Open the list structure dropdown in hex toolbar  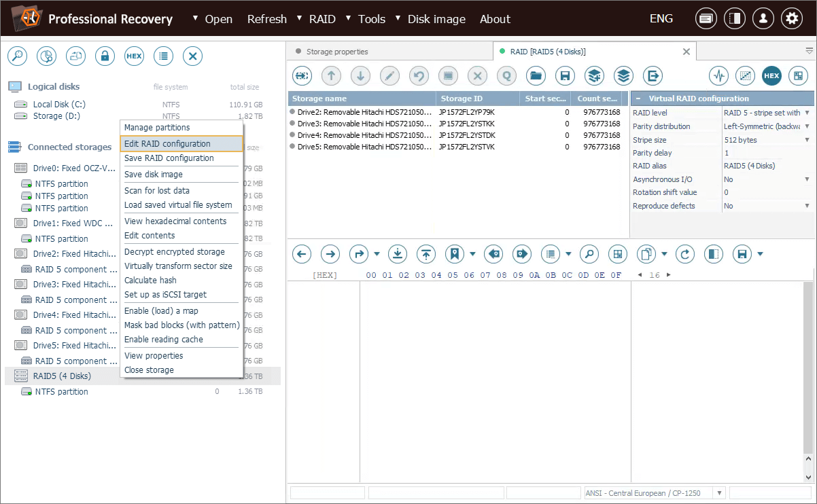[569, 254]
